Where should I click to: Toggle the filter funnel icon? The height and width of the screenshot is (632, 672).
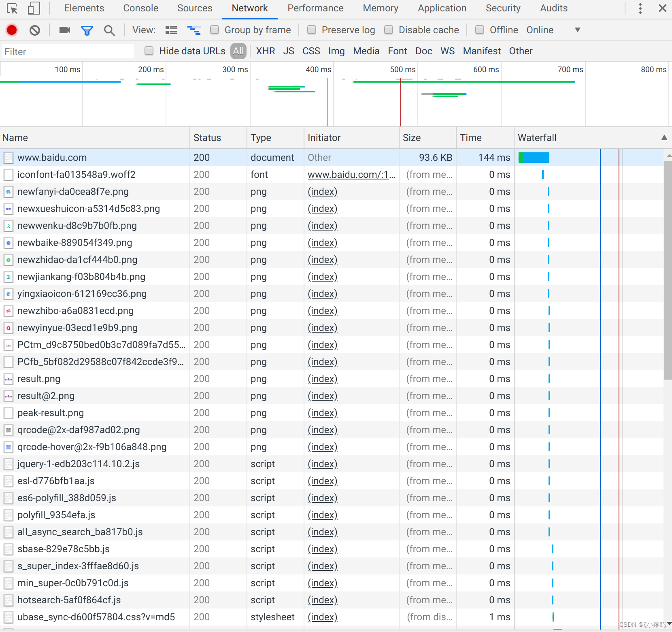pos(87,30)
